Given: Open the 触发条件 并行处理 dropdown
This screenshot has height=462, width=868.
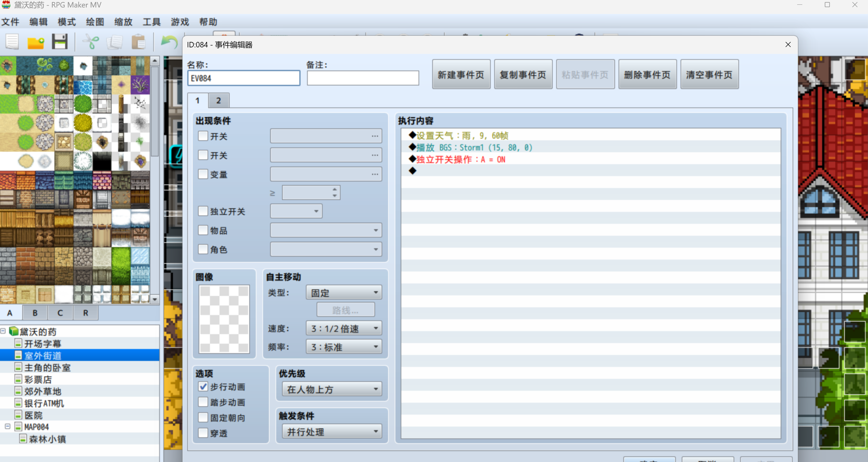Looking at the screenshot, I should point(332,431).
